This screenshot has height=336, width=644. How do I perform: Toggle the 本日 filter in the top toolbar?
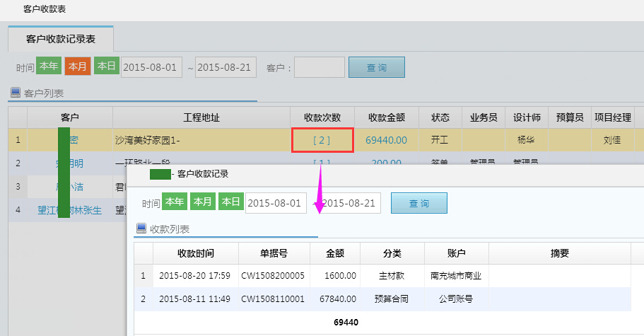tap(107, 66)
